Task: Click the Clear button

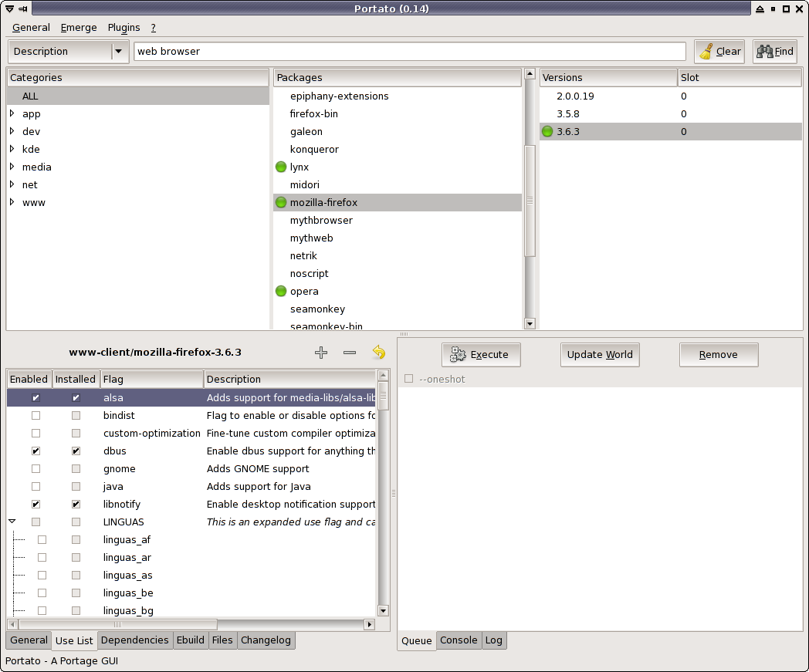Action: click(719, 52)
